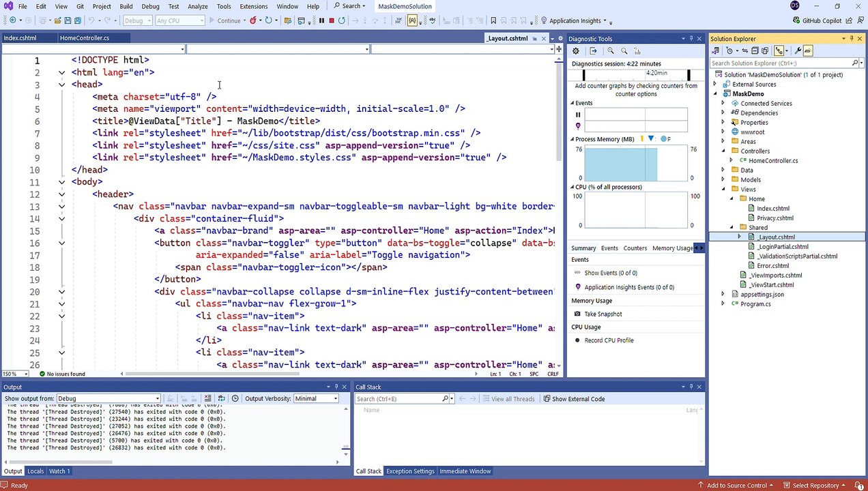Click the Undo arrow icon in toolbar
The width and height of the screenshot is (868, 491).
tap(91, 20)
